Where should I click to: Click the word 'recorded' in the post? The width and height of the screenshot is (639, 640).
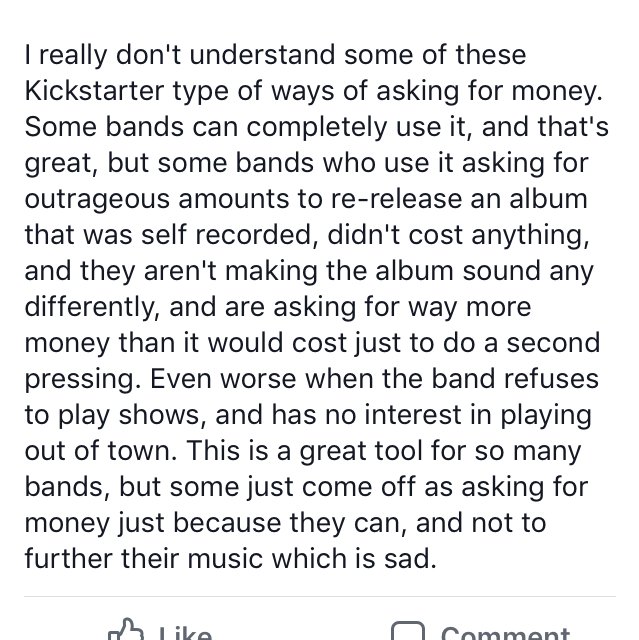(x=253, y=235)
